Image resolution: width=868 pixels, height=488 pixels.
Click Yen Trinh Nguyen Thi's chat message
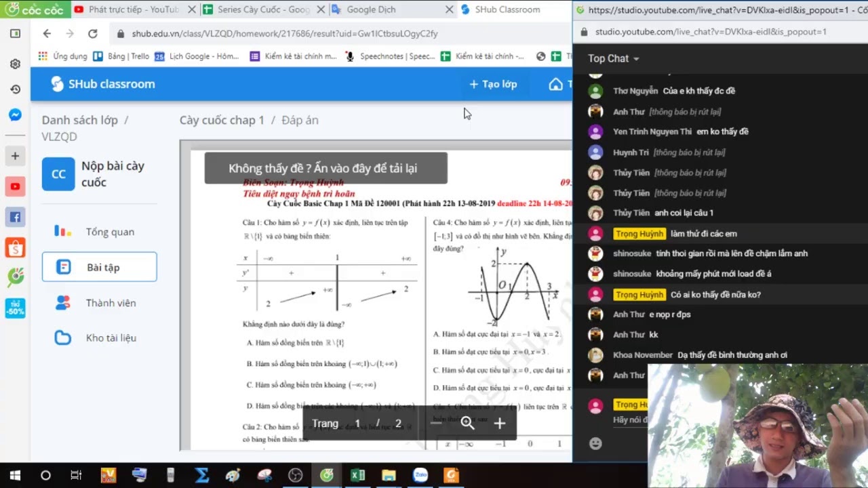(x=722, y=131)
